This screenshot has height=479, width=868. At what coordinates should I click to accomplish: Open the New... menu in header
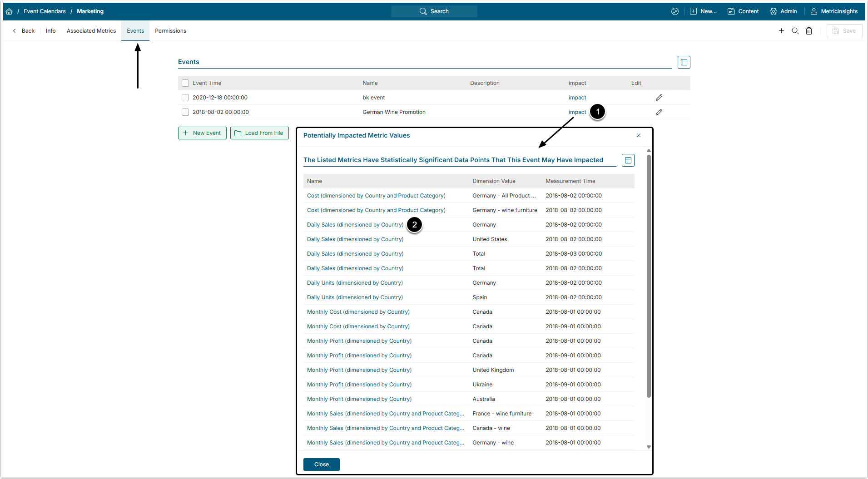[x=703, y=11]
